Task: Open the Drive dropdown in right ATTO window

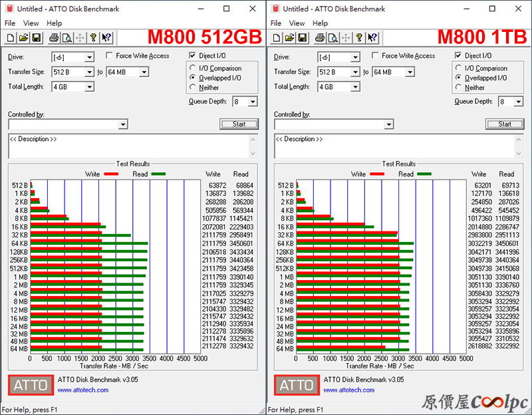Action: [x=355, y=57]
